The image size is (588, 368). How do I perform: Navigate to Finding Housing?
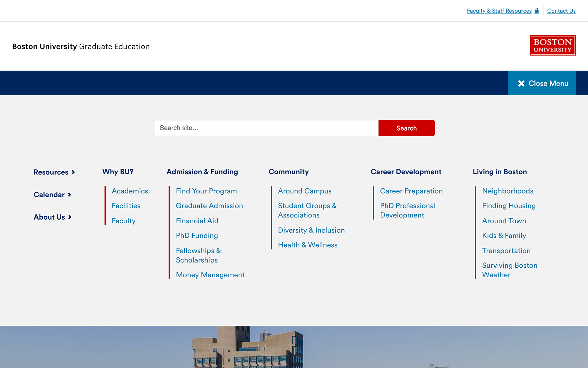[509, 206]
